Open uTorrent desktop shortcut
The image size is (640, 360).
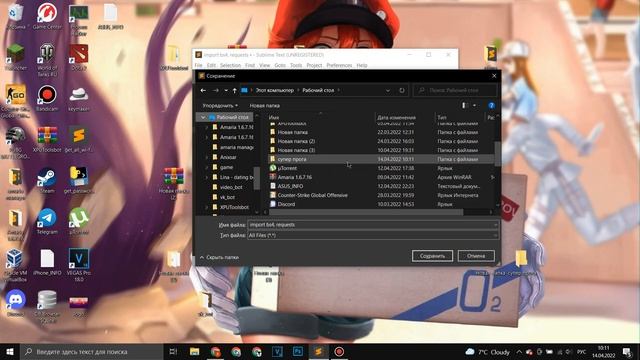point(78,221)
